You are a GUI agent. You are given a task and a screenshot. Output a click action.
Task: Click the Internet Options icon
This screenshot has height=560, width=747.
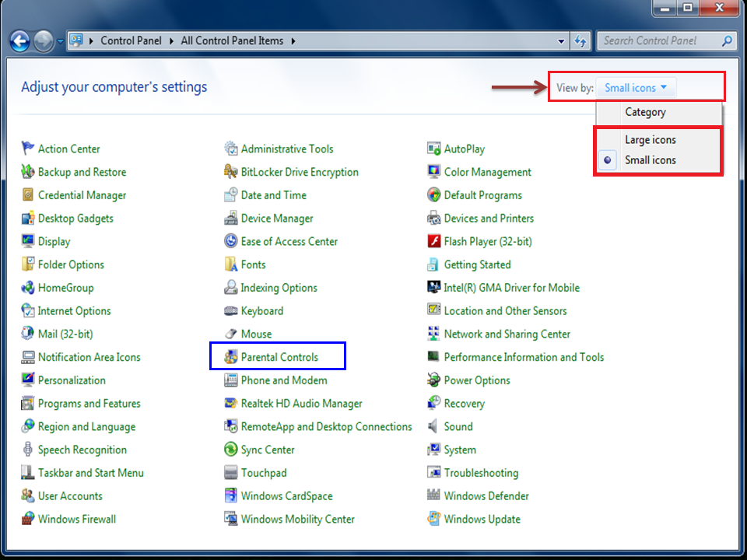[28, 310]
